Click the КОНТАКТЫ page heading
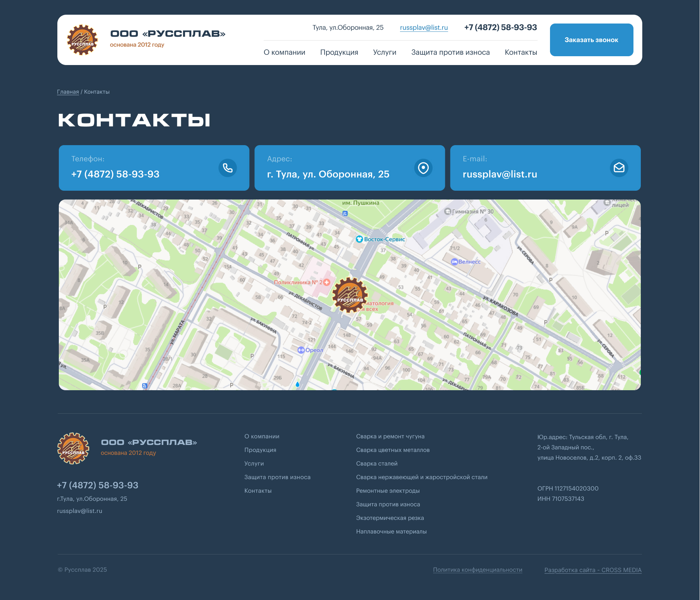This screenshot has height=600, width=700. 134,120
